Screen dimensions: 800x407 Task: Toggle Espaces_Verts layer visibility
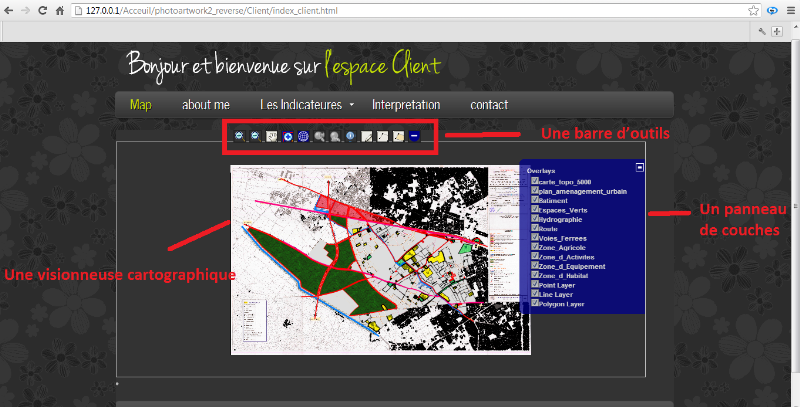coord(536,210)
